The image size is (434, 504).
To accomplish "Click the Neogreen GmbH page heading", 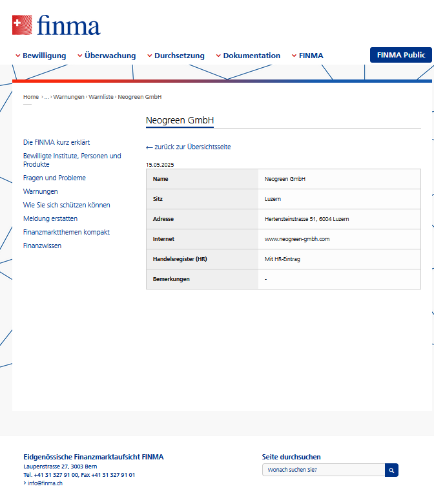I will coord(180,120).
